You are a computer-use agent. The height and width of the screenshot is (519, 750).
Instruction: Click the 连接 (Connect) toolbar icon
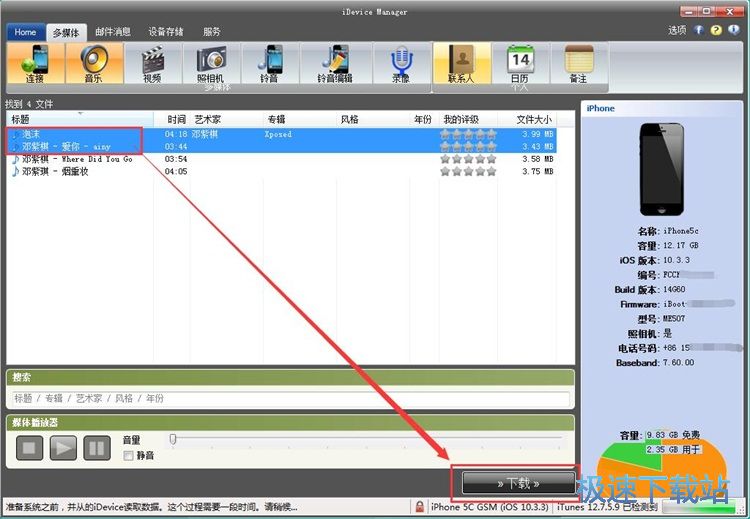click(36, 63)
